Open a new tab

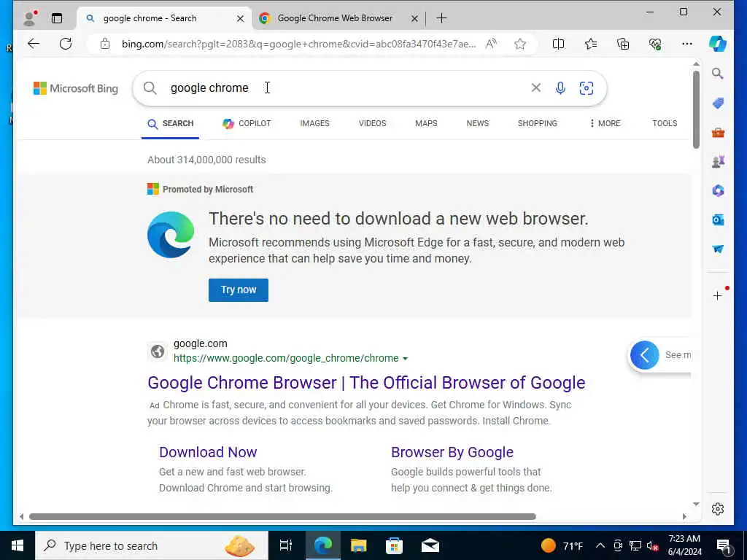pyautogui.click(x=441, y=18)
